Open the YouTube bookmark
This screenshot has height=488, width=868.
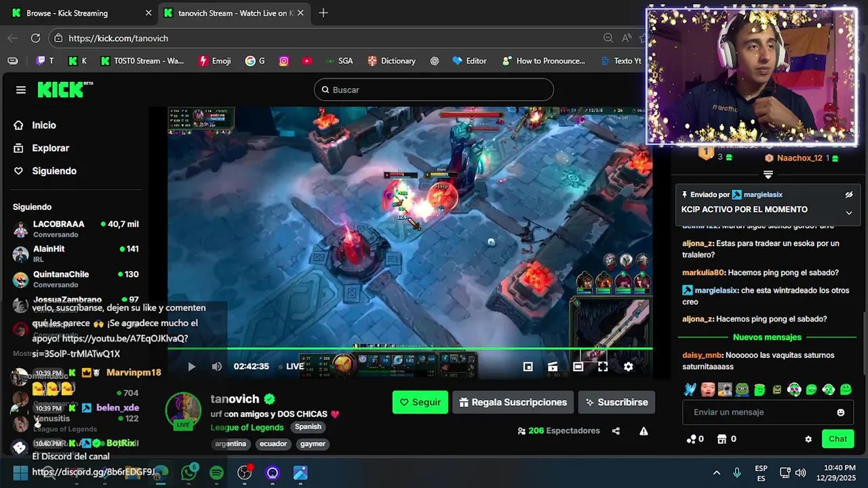[307, 61]
